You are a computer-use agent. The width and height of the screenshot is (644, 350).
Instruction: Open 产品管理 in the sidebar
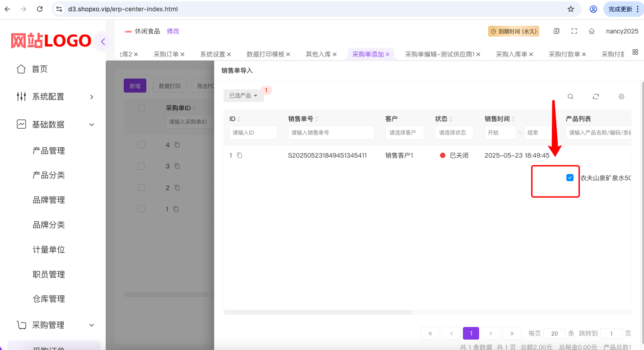click(49, 151)
